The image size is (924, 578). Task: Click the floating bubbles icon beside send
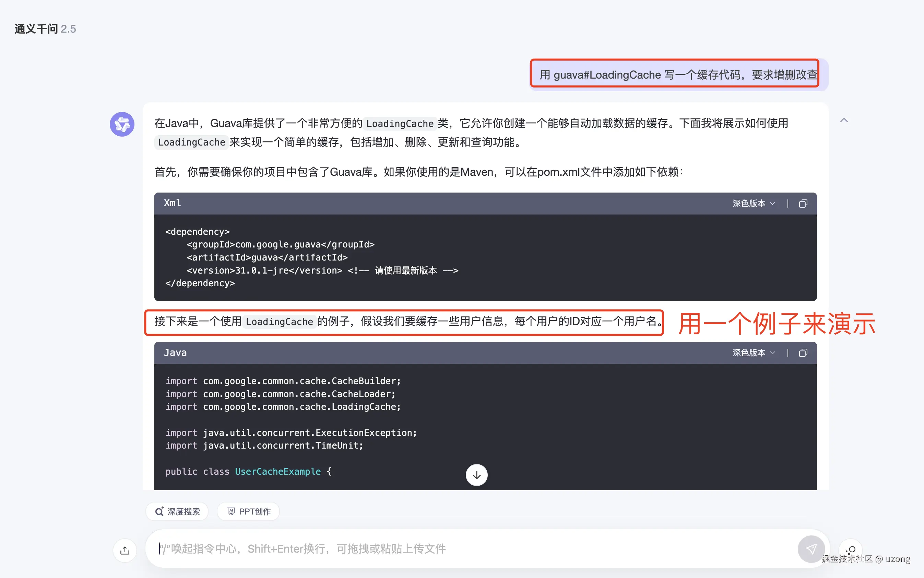tap(850, 551)
